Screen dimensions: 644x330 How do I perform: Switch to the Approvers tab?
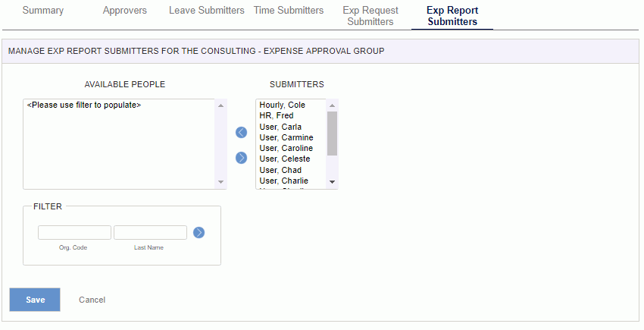[x=125, y=11]
